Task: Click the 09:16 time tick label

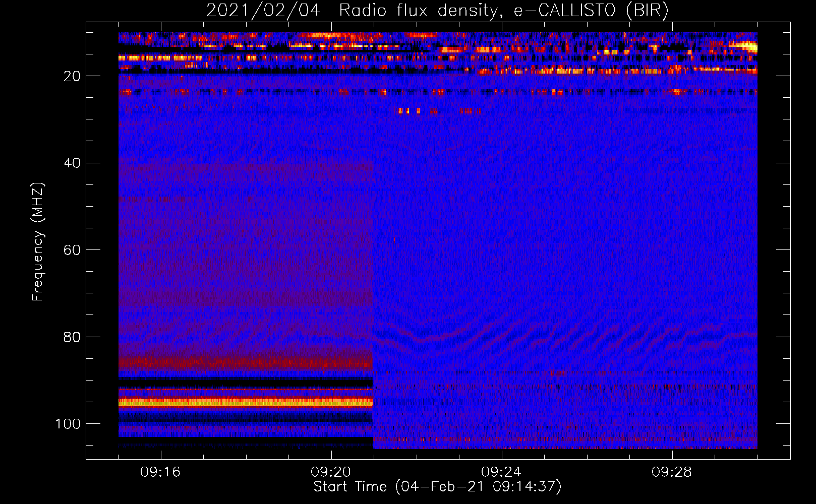Action: 160,472
